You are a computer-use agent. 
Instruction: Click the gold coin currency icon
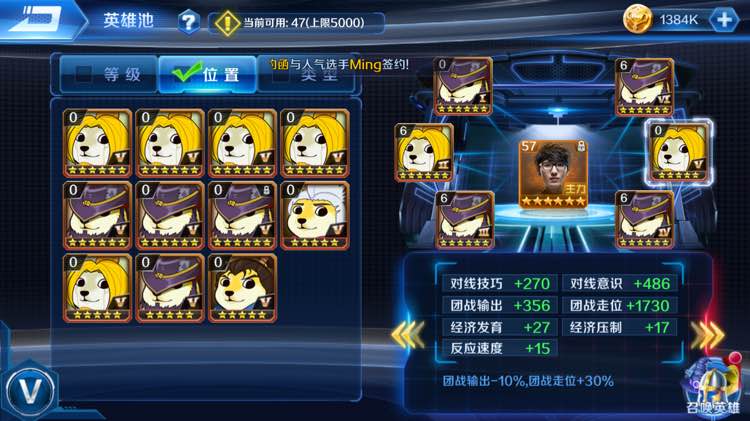point(638,20)
